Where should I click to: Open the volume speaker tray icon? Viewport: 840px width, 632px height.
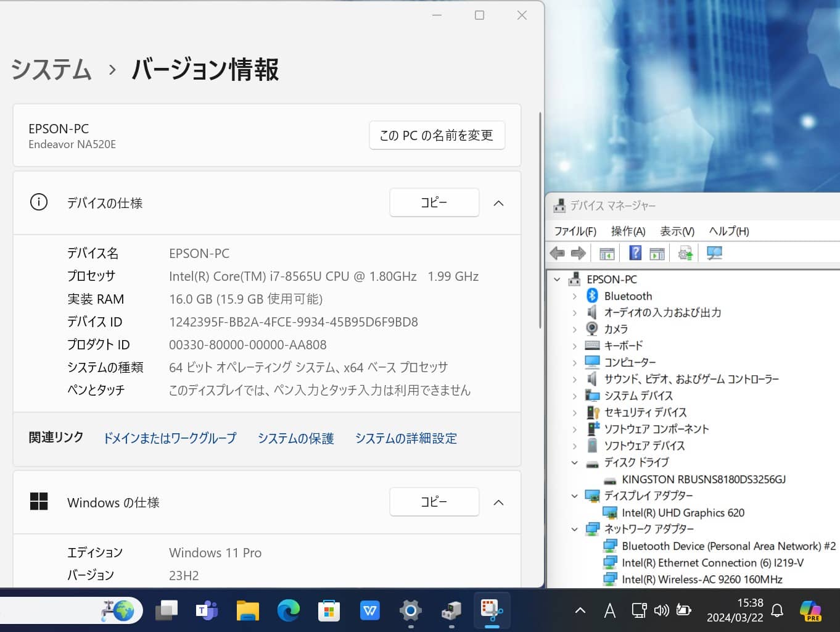click(661, 610)
